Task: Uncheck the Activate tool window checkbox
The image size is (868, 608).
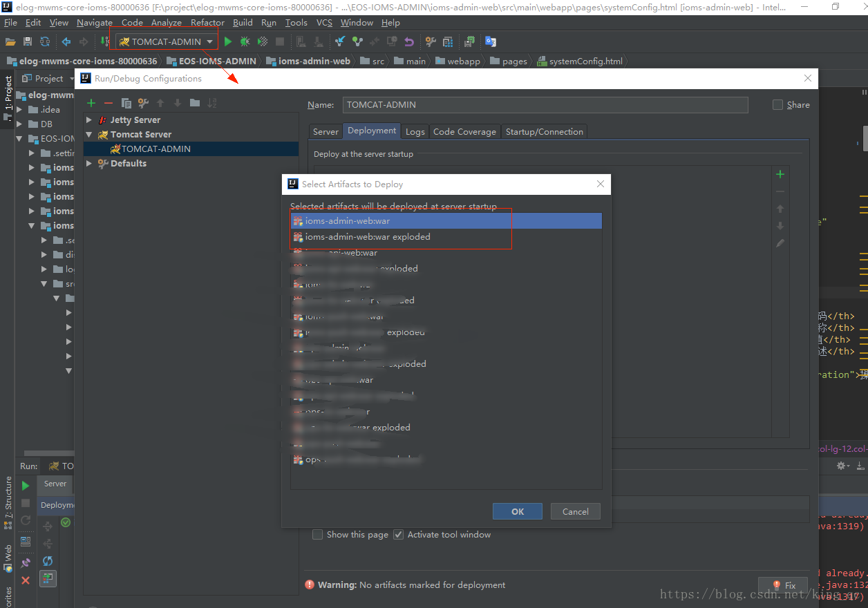Action: coord(399,535)
